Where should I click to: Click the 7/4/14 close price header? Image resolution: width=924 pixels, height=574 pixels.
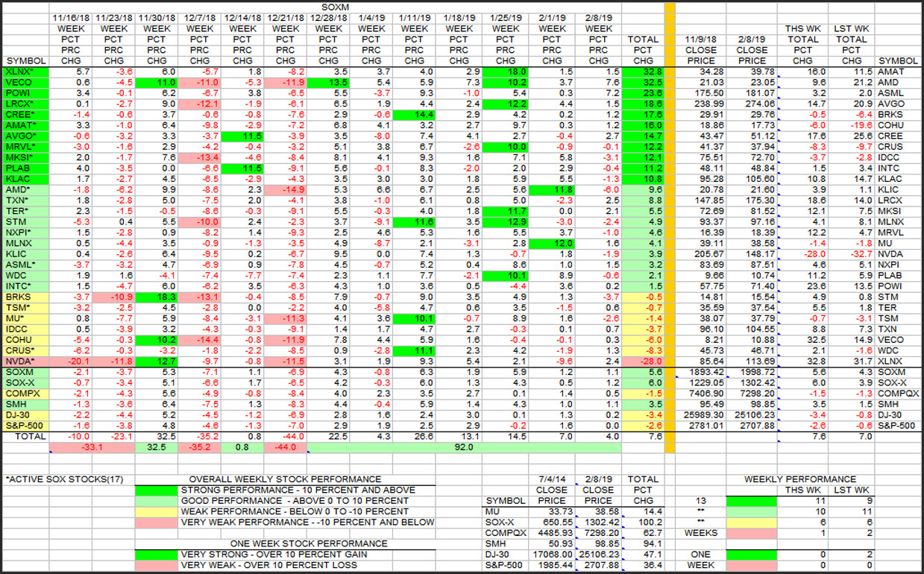552,479
